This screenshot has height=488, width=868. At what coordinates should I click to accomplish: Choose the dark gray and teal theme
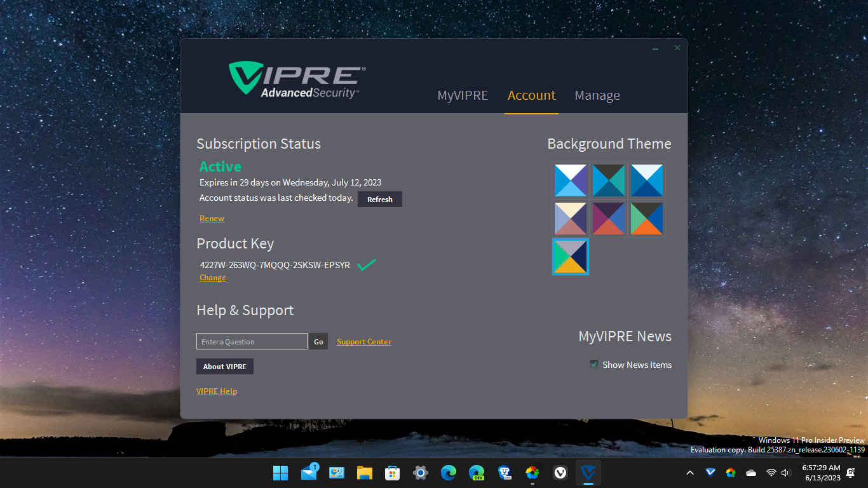point(609,180)
